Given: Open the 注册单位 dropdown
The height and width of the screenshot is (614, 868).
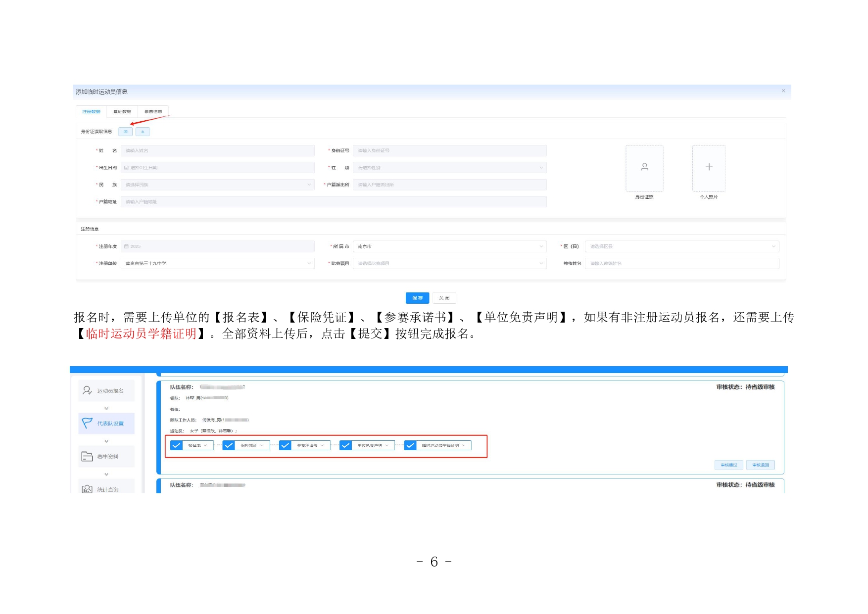Looking at the screenshot, I should tap(218, 263).
